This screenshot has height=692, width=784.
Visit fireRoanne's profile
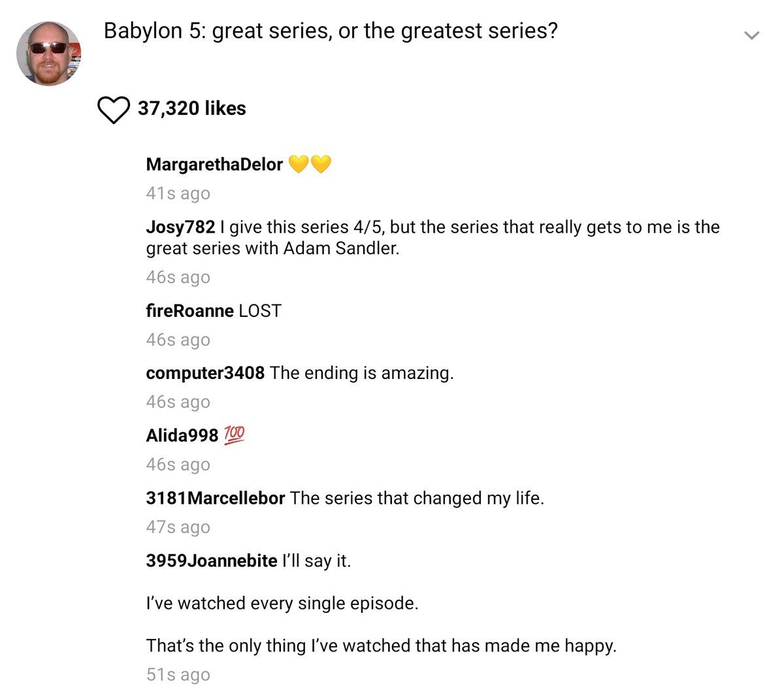pyautogui.click(x=189, y=310)
